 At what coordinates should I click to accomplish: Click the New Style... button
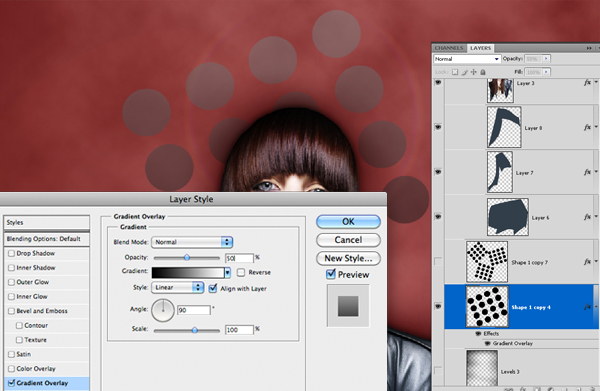348,258
